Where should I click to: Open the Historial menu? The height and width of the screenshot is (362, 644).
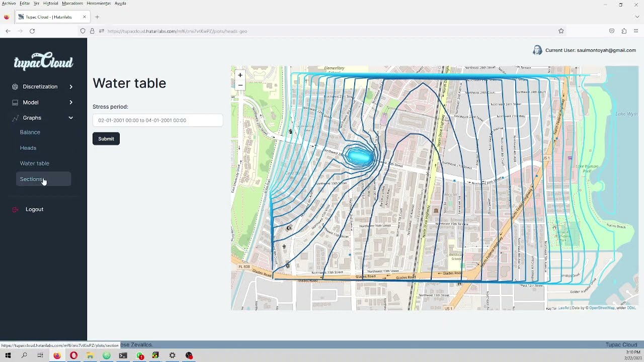[x=50, y=3]
